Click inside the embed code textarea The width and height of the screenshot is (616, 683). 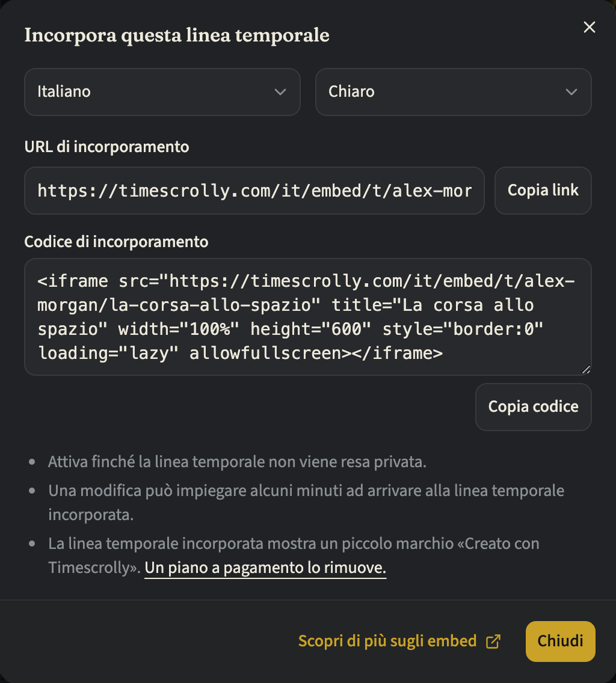(x=308, y=317)
